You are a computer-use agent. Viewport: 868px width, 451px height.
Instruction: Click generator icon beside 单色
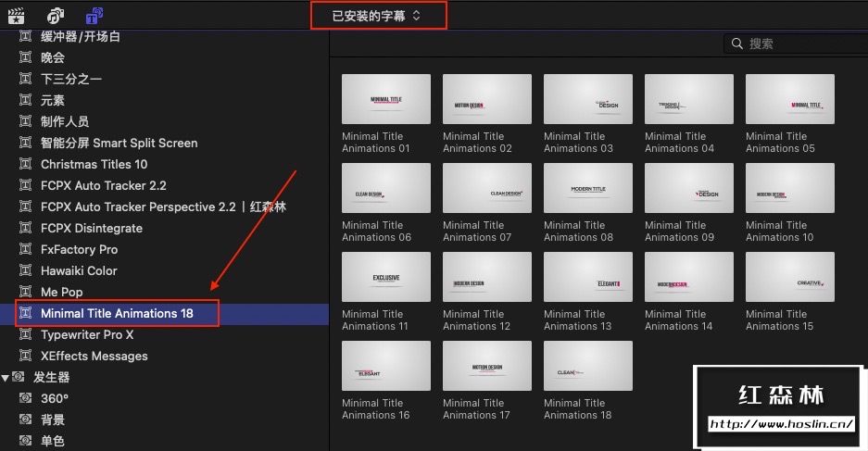(x=25, y=441)
